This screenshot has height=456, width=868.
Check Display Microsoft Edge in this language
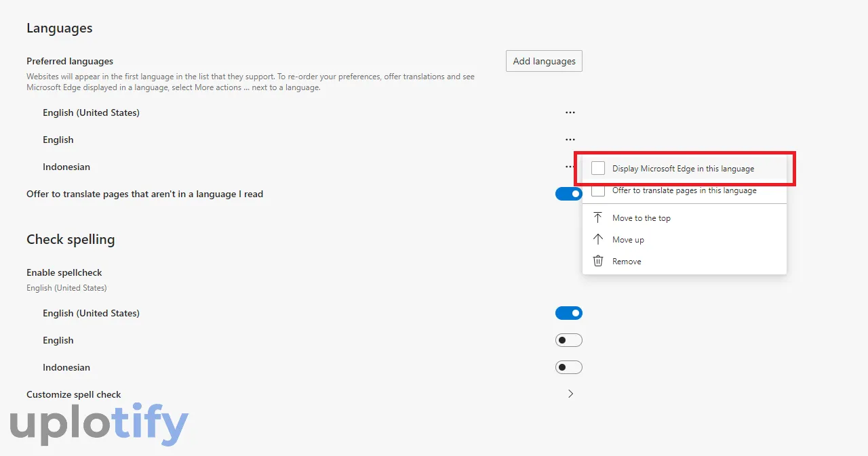[x=598, y=168]
